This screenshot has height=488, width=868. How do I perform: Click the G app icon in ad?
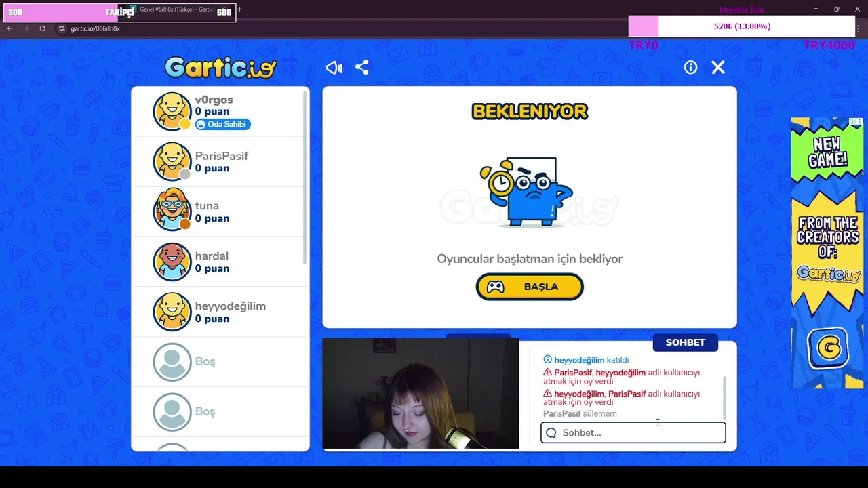pyautogui.click(x=827, y=348)
